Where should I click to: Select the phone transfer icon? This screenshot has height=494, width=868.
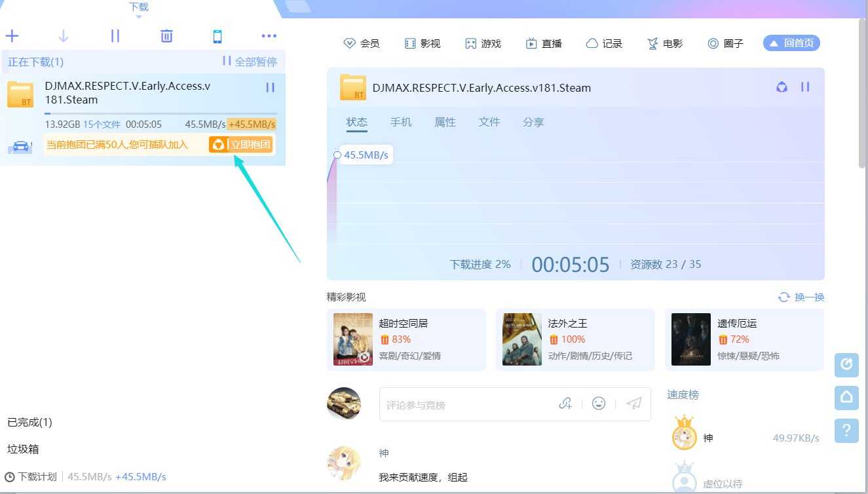point(217,36)
